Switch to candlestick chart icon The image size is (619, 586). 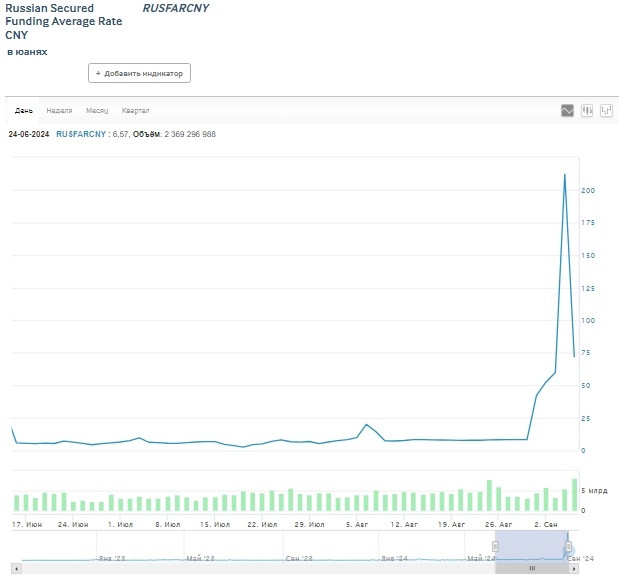(587, 111)
